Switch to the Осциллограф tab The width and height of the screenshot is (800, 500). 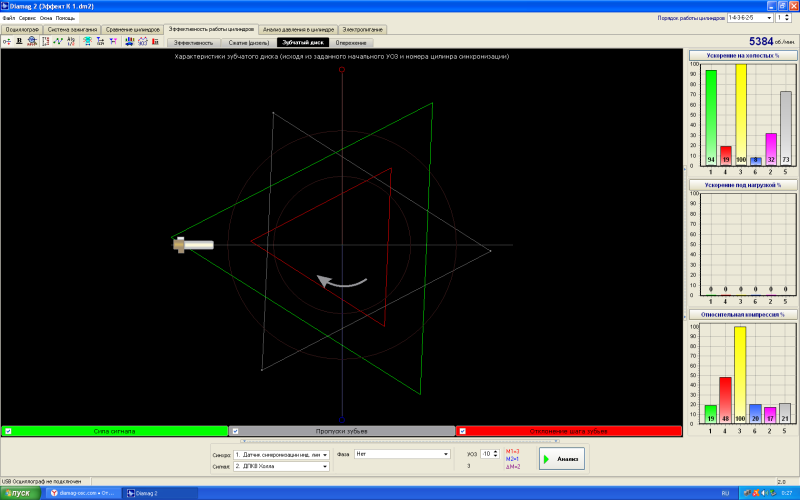(22, 30)
